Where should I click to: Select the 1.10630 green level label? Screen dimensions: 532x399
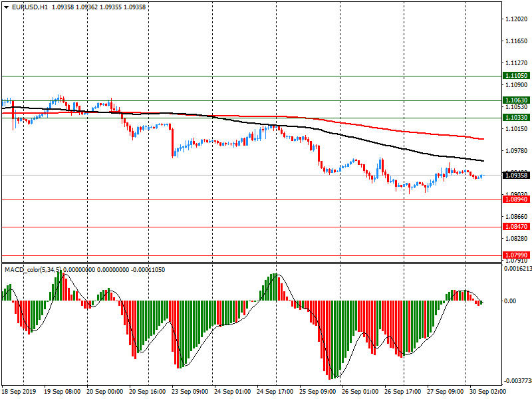coord(516,100)
